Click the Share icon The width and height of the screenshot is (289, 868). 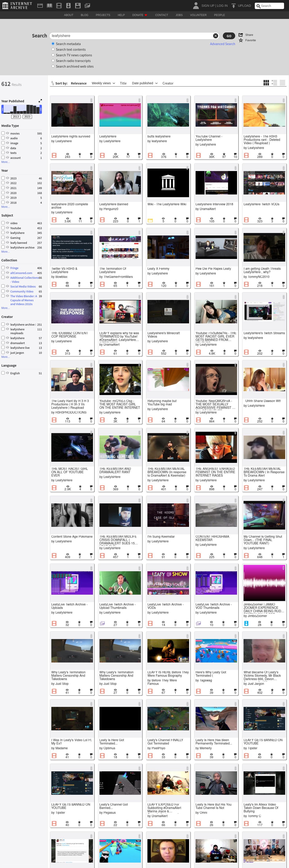pos(241,35)
